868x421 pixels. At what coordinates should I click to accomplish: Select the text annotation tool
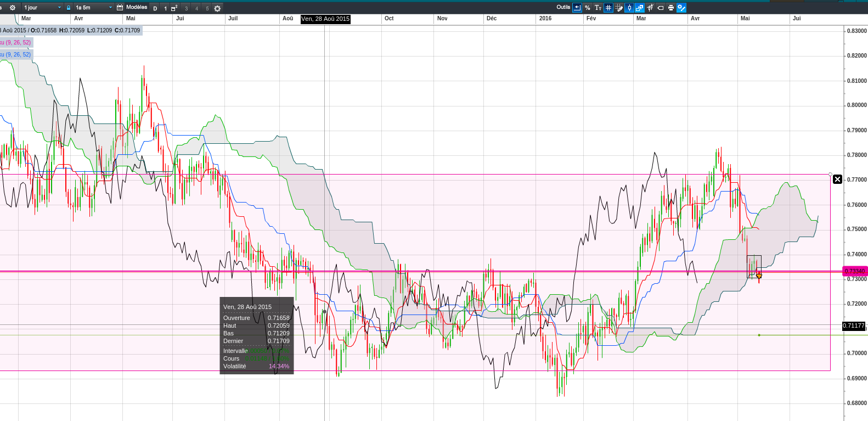[598, 8]
